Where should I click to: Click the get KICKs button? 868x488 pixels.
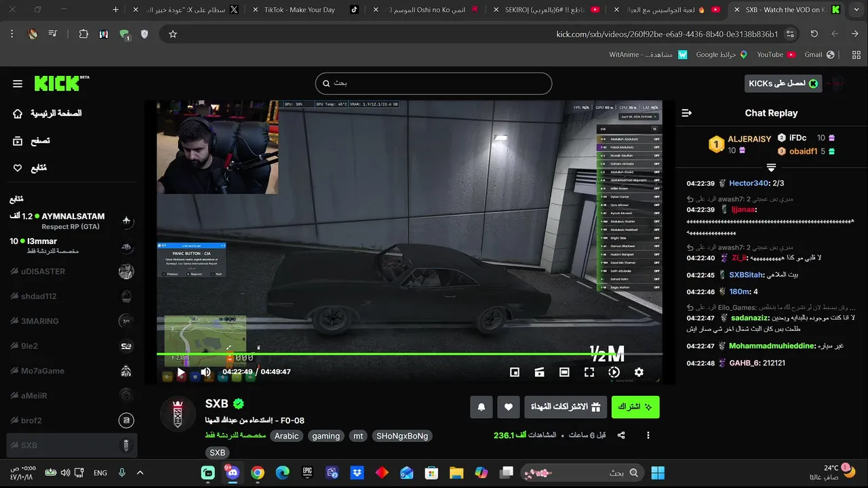[x=783, y=83]
